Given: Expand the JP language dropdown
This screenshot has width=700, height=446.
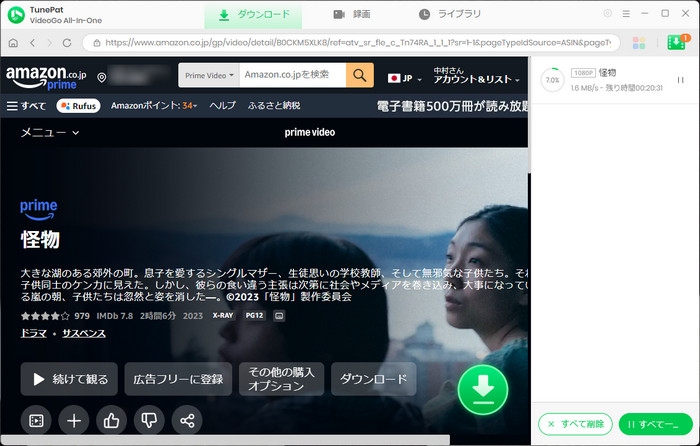Looking at the screenshot, I should 405,79.
